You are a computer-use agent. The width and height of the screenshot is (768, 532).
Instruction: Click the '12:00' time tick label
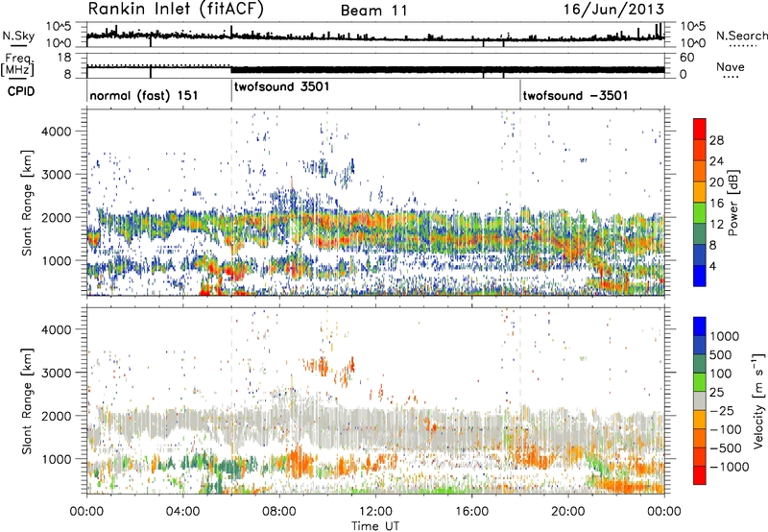(x=375, y=512)
